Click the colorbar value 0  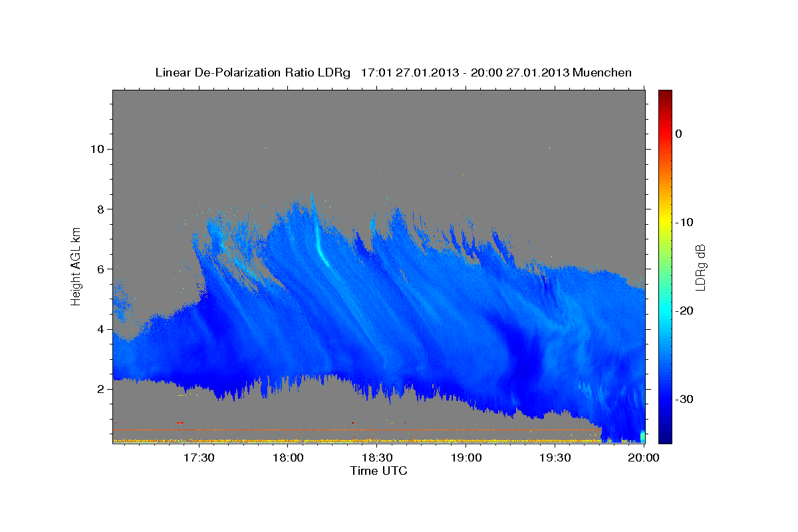pos(678,134)
